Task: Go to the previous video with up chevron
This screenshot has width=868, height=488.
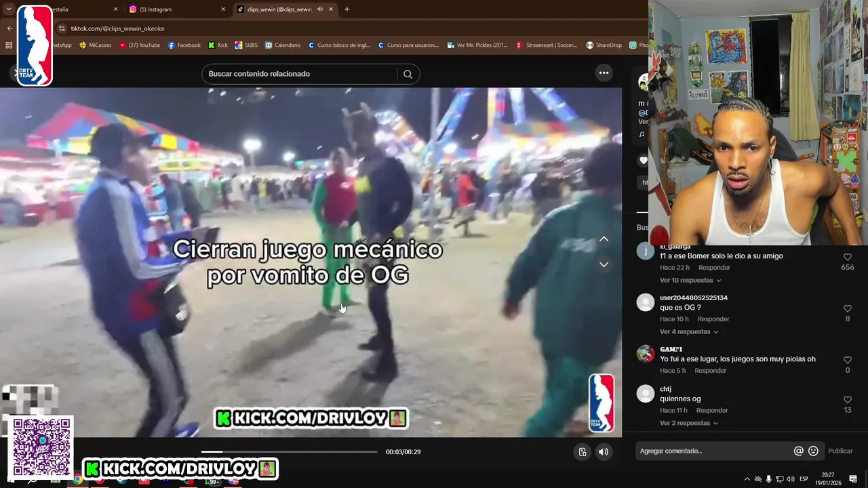Action: tap(604, 239)
